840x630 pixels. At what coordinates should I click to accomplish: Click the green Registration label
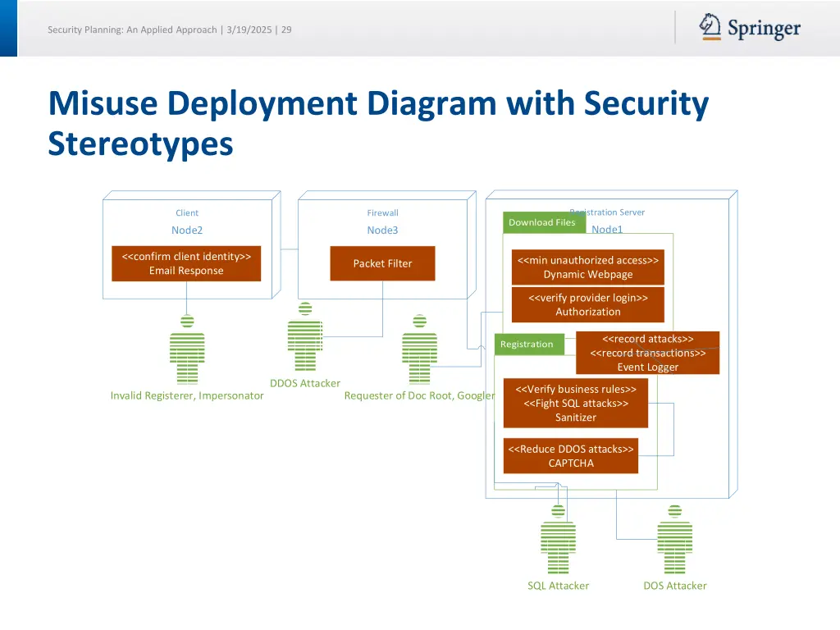529,344
